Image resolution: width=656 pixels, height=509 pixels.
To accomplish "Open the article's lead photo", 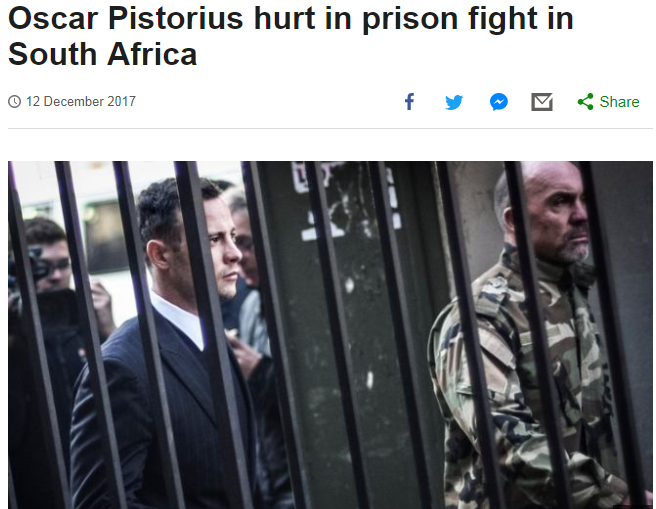I will point(330,335).
